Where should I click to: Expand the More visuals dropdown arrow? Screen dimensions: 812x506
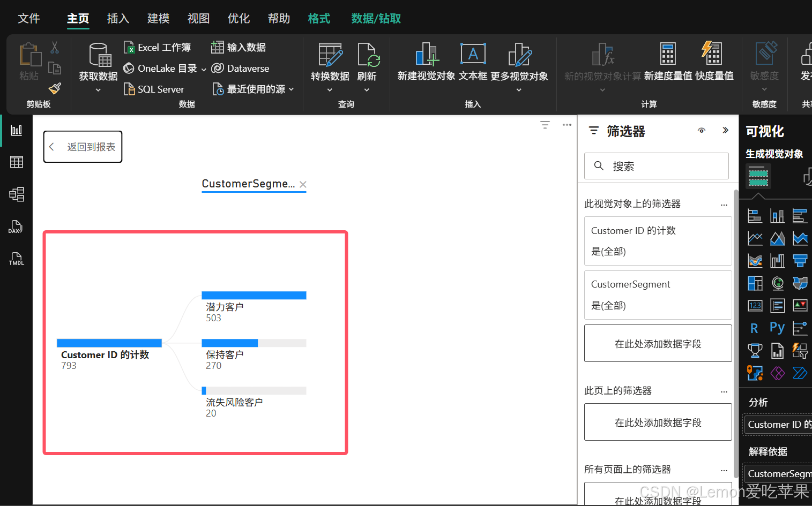[x=519, y=90]
